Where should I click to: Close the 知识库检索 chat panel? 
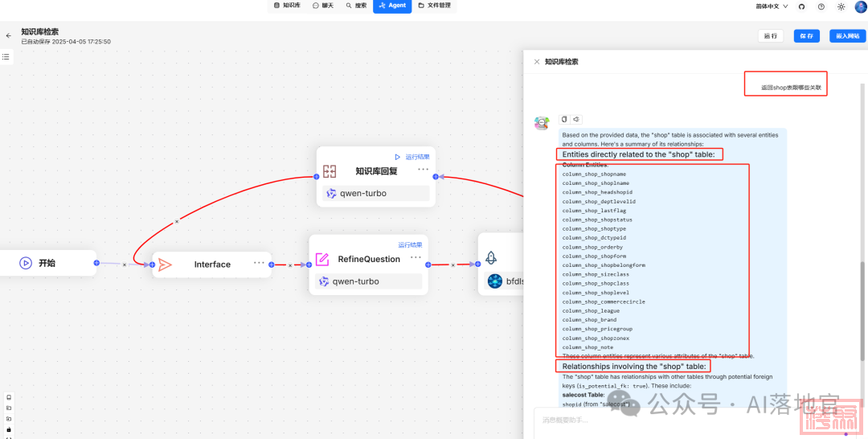tap(537, 62)
